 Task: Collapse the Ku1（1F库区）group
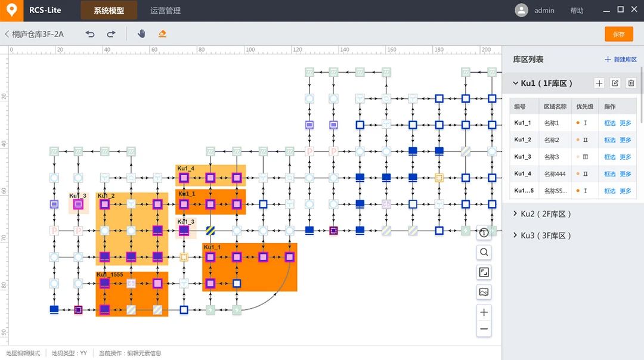[x=515, y=83]
